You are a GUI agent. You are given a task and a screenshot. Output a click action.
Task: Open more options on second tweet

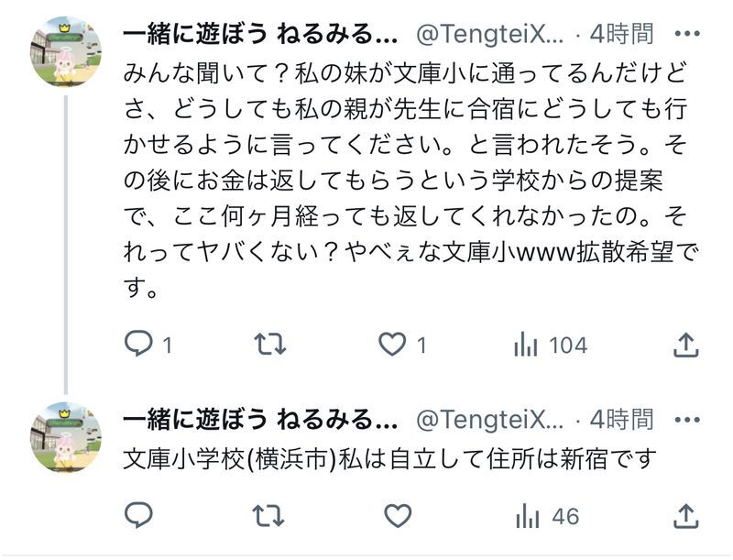[686, 419]
